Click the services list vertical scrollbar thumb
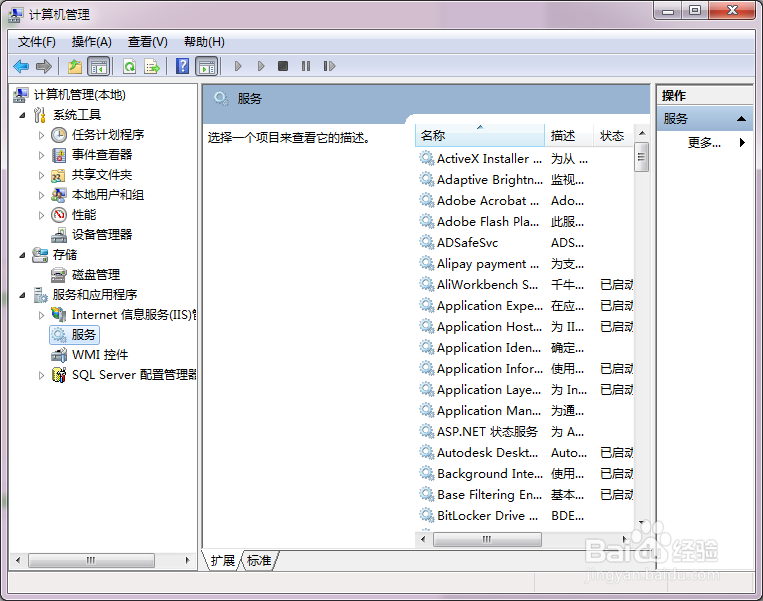The width and height of the screenshot is (763, 601). (x=641, y=157)
